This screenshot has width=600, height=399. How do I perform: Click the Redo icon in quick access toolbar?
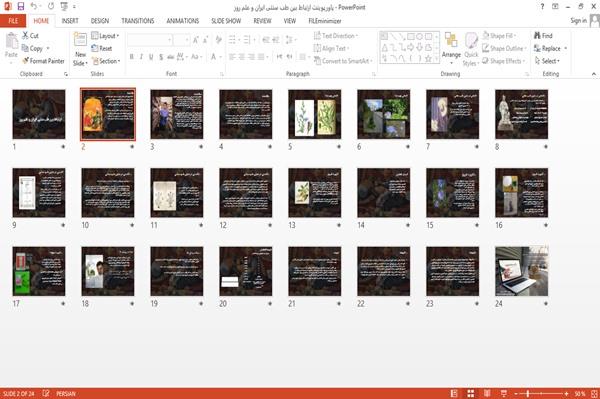pyautogui.click(x=51, y=7)
